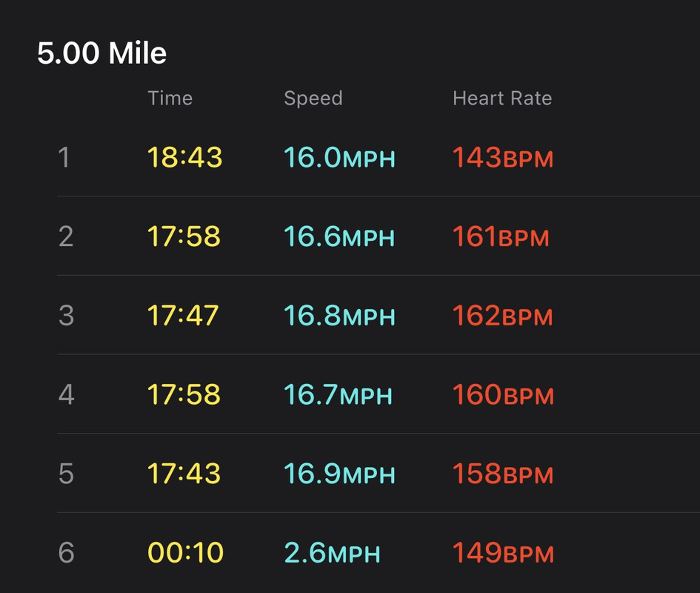Click the Speed column header

tap(313, 99)
